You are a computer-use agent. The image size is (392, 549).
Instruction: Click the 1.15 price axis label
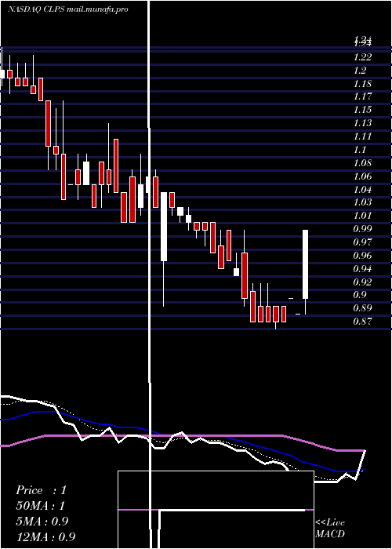click(x=362, y=109)
